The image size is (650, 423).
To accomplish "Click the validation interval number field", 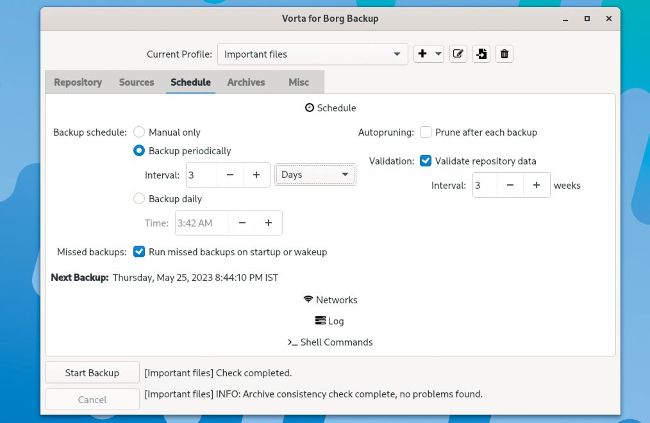I will point(485,185).
